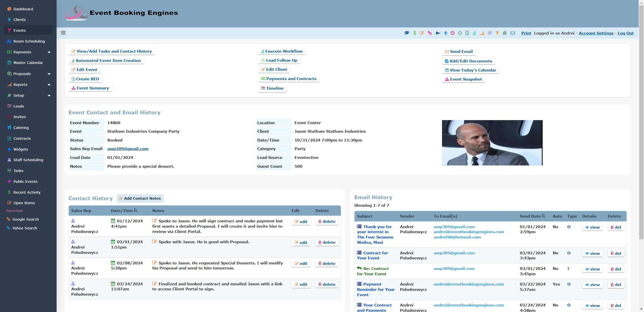Select Master Calendar from the sidebar

[28, 62]
